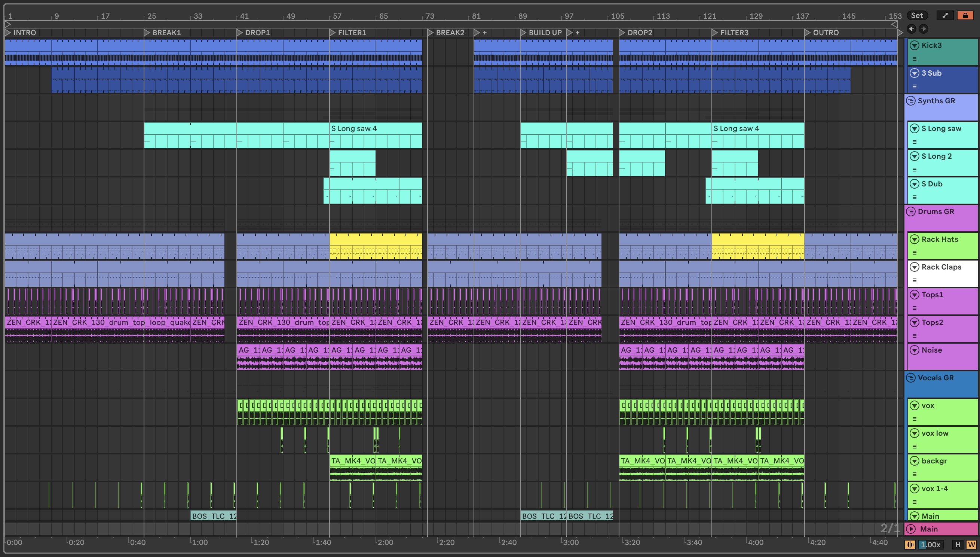Click Rack Hats lane options icon
The width and height of the screenshot is (980, 557).
point(915,253)
